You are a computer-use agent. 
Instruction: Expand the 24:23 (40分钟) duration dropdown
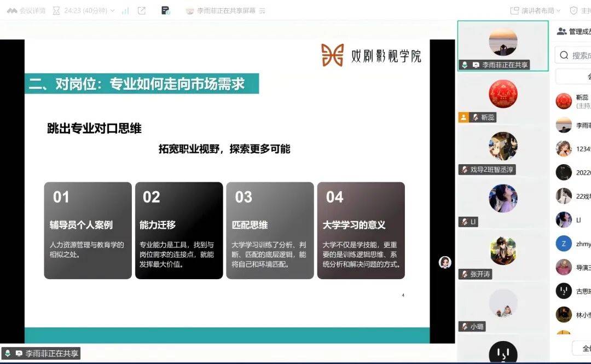pyautogui.click(x=112, y=10)
